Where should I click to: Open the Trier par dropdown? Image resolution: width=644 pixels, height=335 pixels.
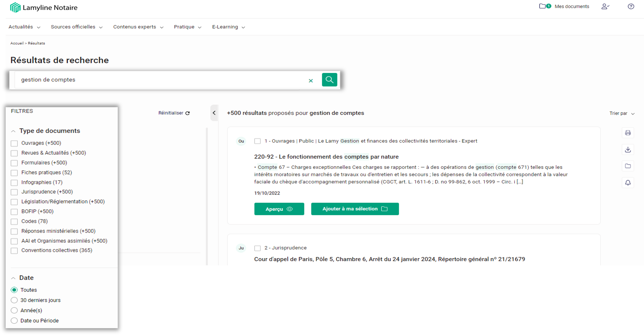[622, 113]
